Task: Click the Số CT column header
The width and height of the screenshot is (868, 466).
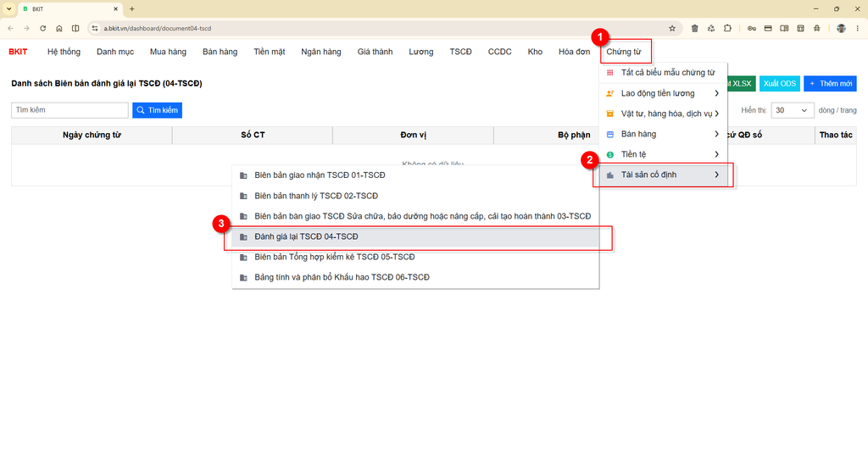Action: click(x=253, y=135)
